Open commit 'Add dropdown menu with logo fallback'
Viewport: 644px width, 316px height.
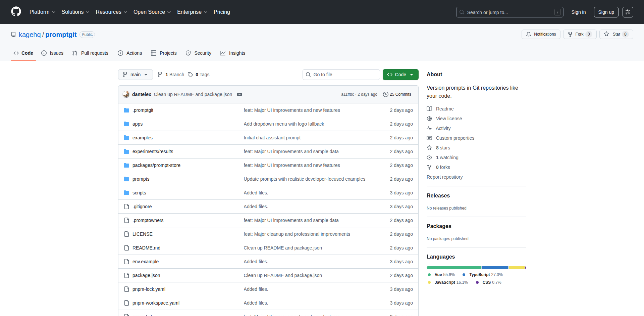(x=284, y=124)
